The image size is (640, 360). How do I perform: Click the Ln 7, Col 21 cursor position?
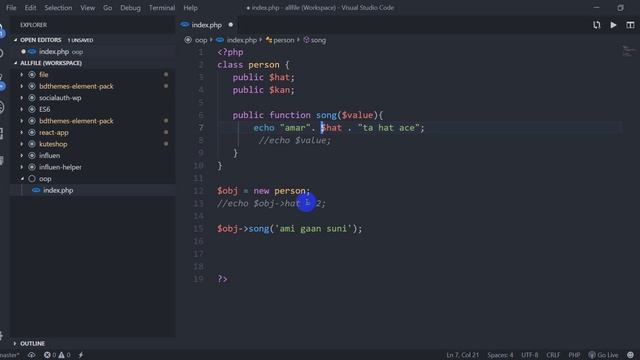point(462,355)
